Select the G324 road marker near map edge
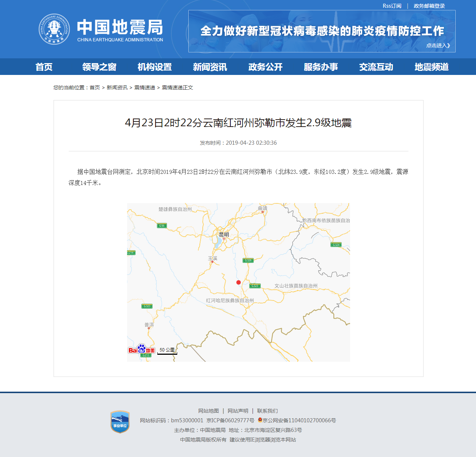Screen dimensions: 476x457 336,244
